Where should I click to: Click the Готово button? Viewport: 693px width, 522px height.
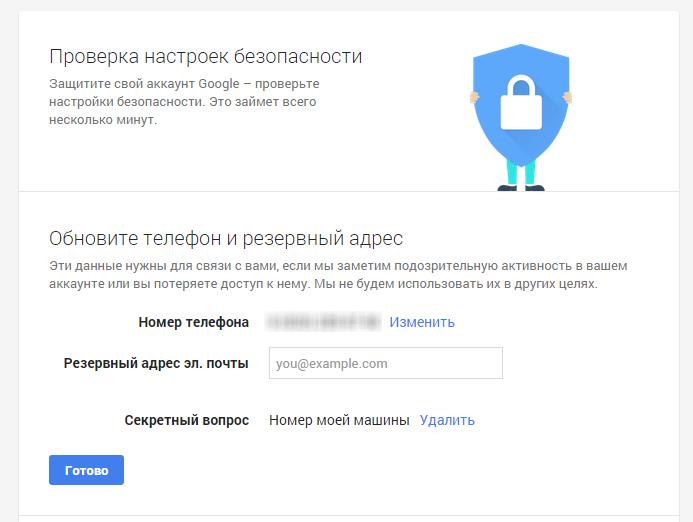point(86,470)
